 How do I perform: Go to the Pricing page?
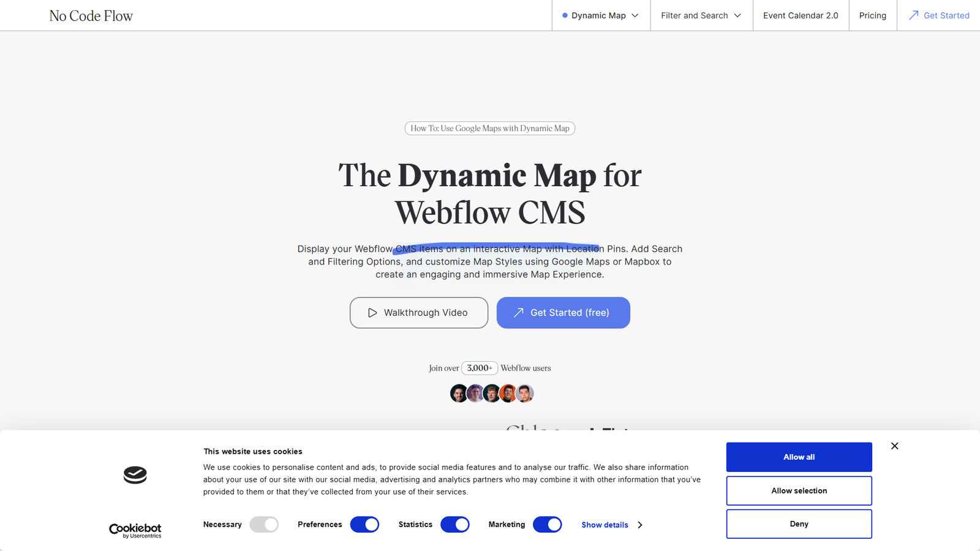click(x=872, y=15)
